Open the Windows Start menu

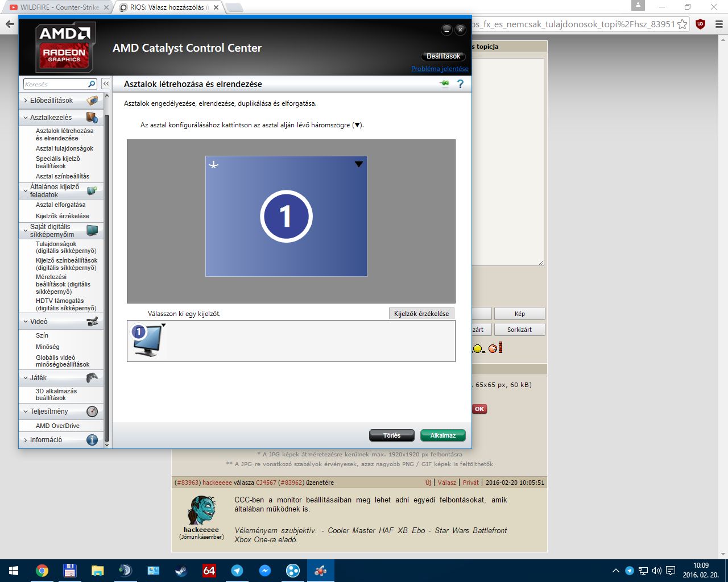[14, 571]
